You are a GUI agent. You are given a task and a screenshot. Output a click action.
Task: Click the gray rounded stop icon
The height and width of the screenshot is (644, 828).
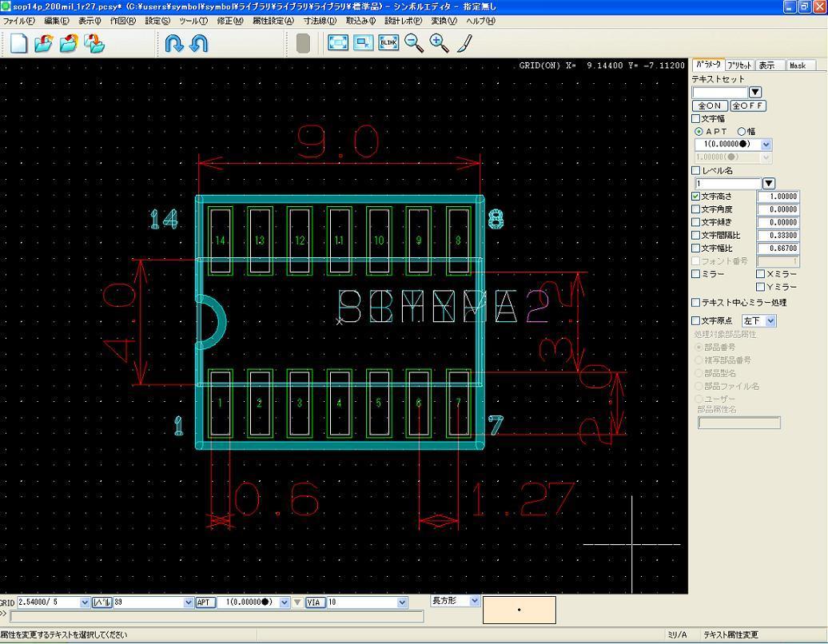click(303, 43)
